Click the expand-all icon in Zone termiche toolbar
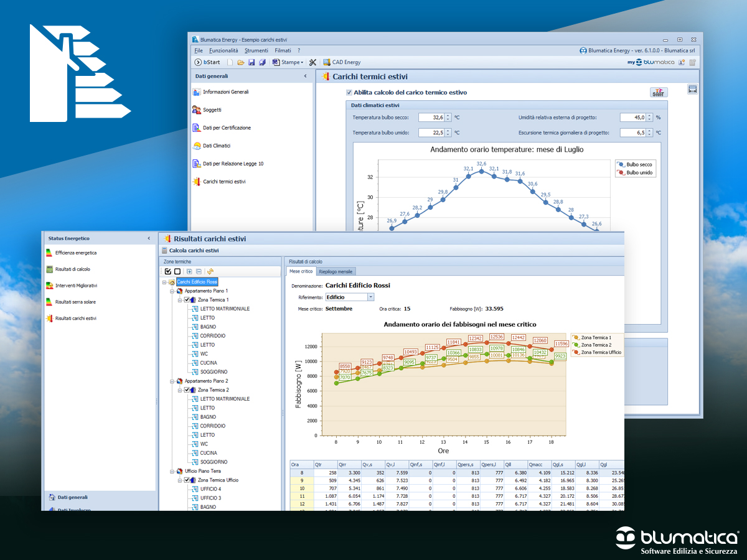Image resolution: width=747 pixels, height=560 pixels. click(189, 271)
